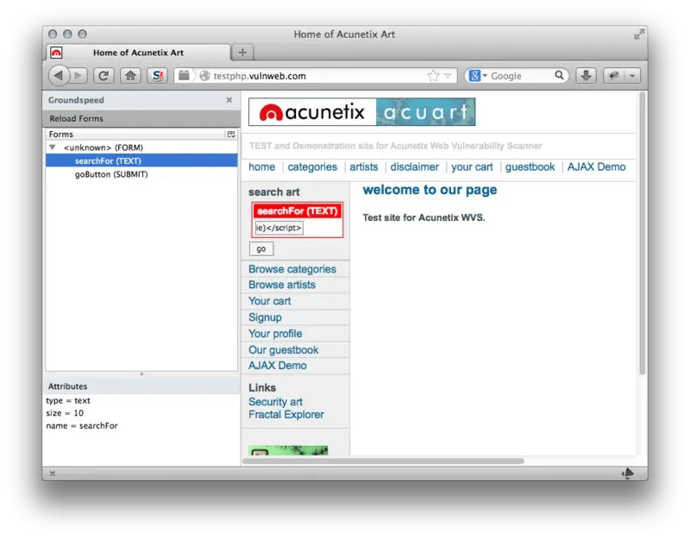Go to the Home page icon
The height and width of the screenshot is (539, 690).
point(130,76)
